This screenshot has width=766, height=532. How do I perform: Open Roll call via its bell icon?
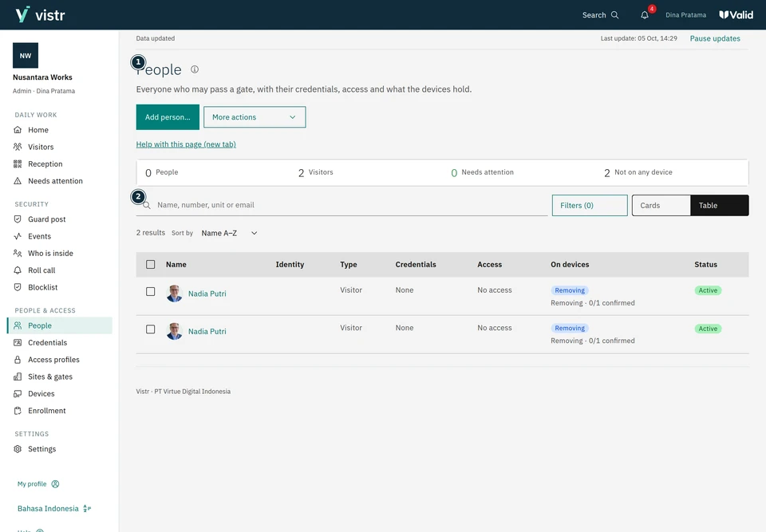tap(18, 270)
